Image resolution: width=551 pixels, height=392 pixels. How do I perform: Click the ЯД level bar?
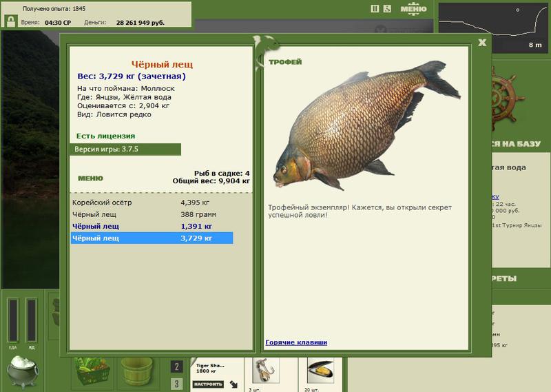point(31,320)
